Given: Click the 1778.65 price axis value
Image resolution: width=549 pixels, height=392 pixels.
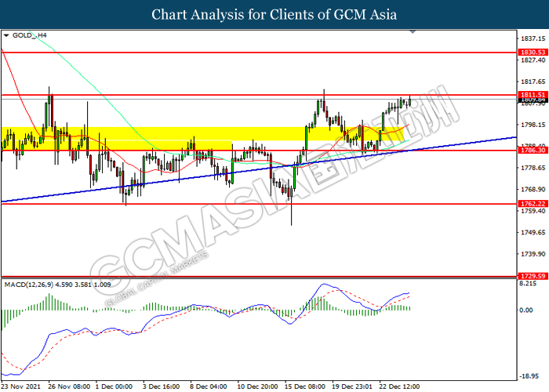Looking at the screenshot, I should [533, 168].
